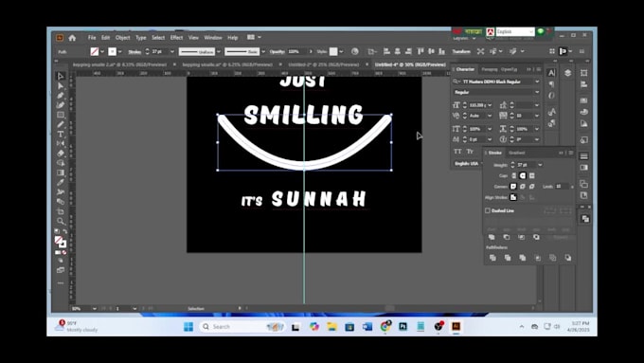Open the Recolor Artwork icon in control bar
This screenshot has width=644, height=363.
pos(355,51)
